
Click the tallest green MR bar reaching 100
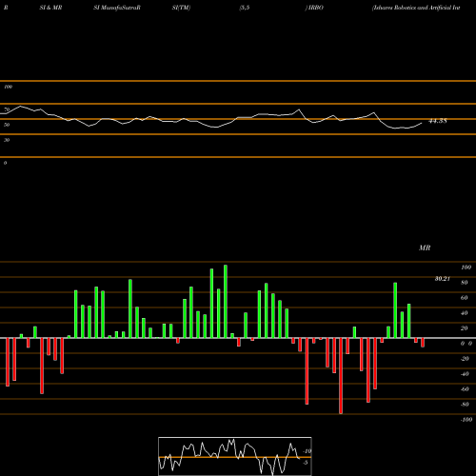coord(226,302)
